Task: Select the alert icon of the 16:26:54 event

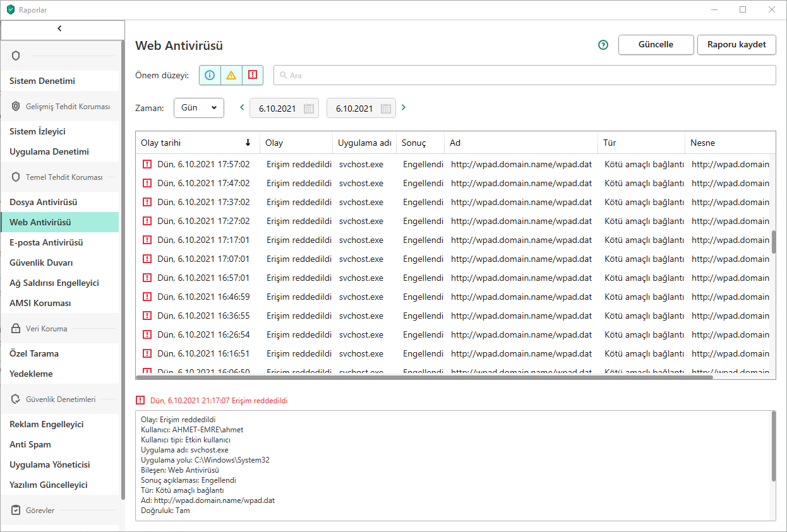Action: [147, 334]
